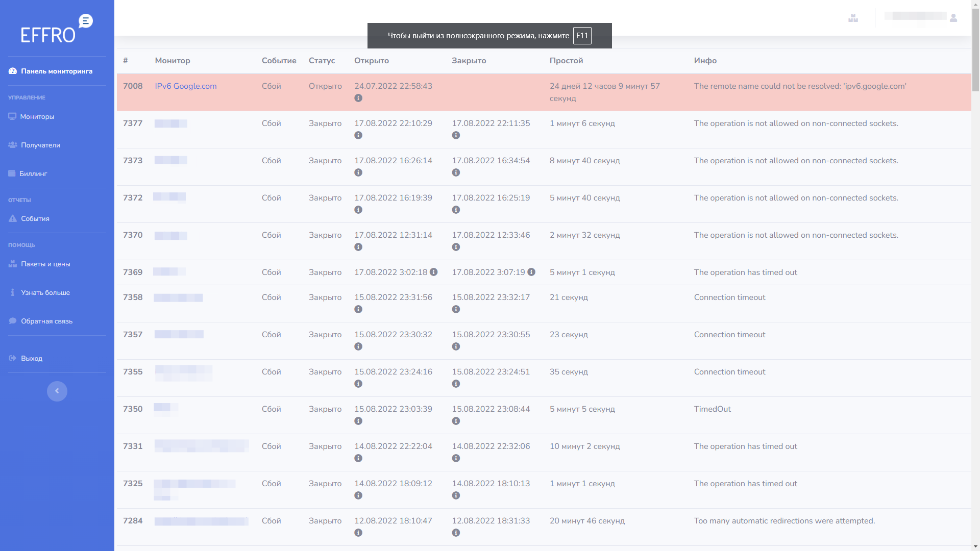
Task: Go to Получатели section
Action: pos(40,145)
